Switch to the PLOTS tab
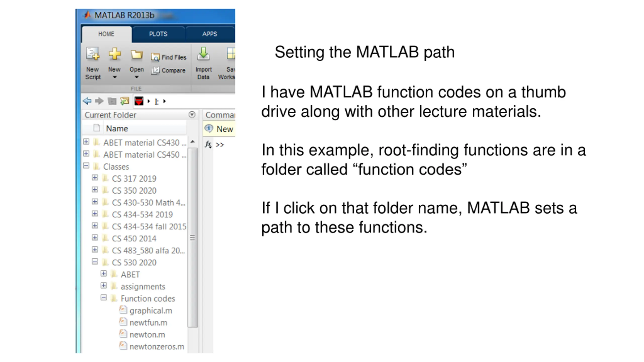The image size is (644, 362). click(158, 34)
